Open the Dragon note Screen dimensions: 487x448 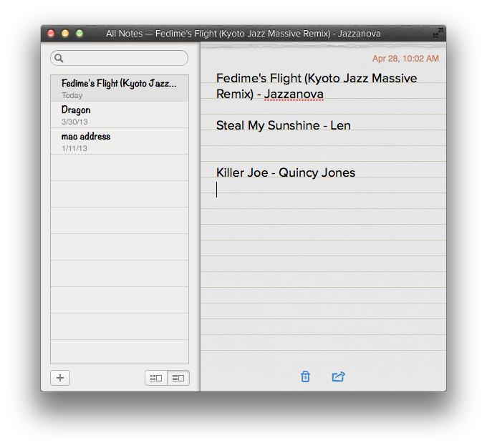point(120,115)
